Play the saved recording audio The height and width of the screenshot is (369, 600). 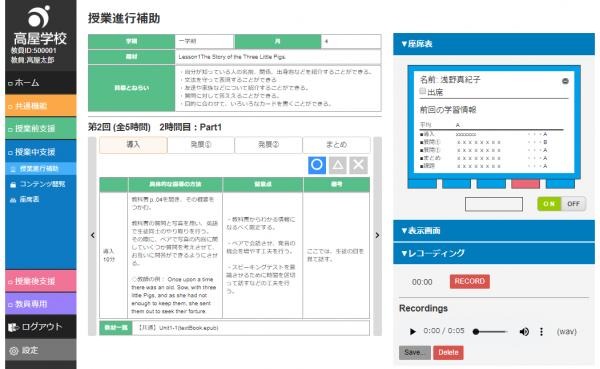[412, 331]
